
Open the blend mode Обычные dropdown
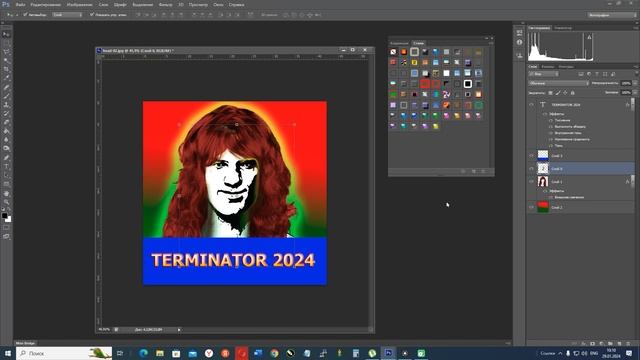(x=558, y=83)
